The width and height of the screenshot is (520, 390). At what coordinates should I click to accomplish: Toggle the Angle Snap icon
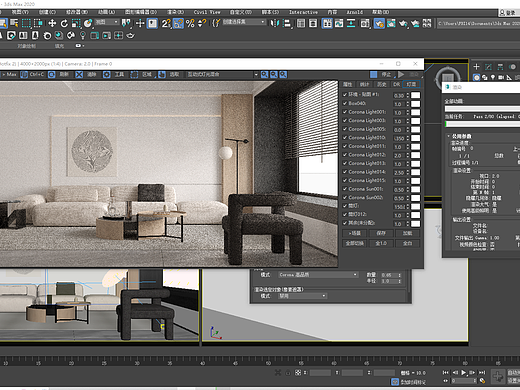tap(178, 23)
